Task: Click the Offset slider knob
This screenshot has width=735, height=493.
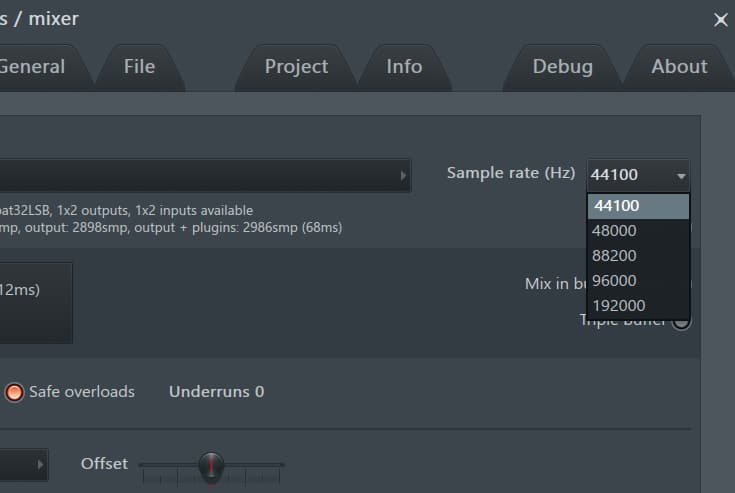Action: (210, 465)
